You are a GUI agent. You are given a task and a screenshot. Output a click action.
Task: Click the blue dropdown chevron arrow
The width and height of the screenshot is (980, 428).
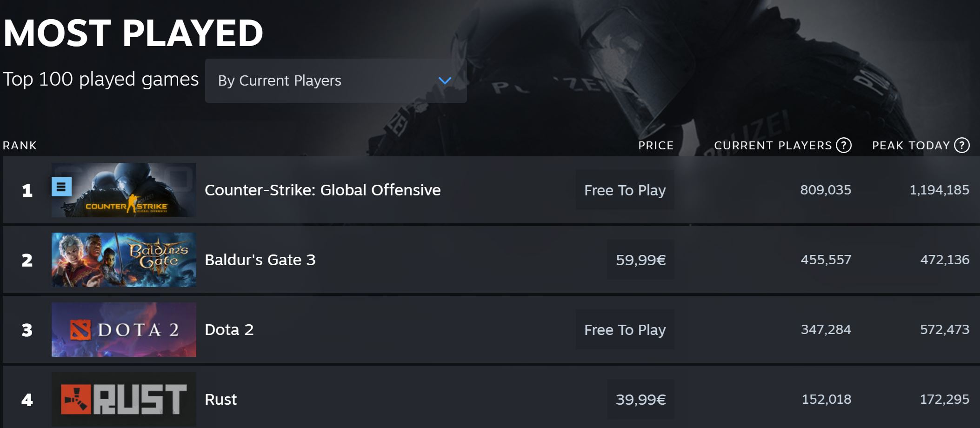coord(445,80)
